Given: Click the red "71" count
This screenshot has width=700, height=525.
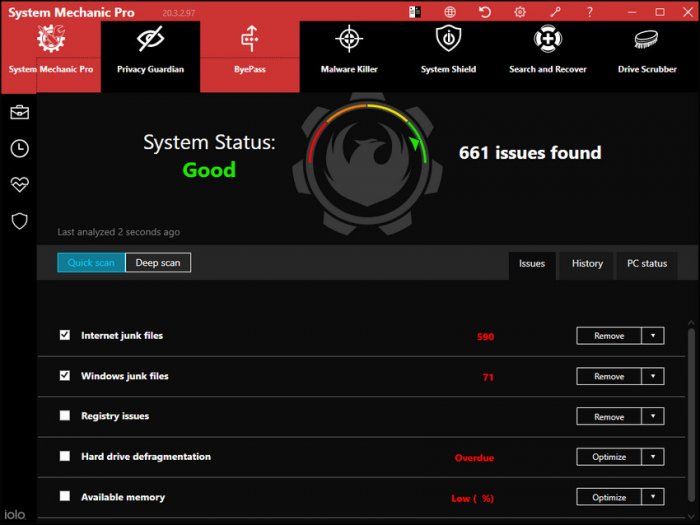Looking at the screenshot, I should (x=488, y=377).
